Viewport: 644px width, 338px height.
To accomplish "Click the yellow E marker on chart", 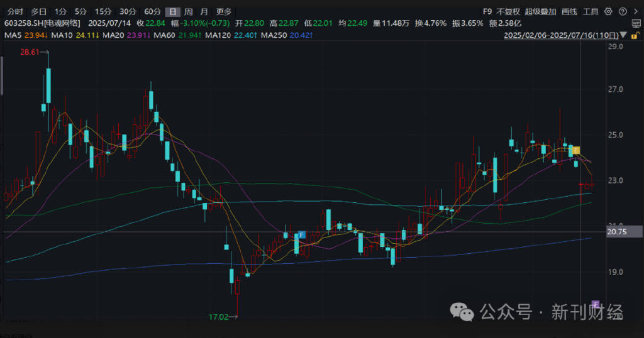I will (576, 151).
